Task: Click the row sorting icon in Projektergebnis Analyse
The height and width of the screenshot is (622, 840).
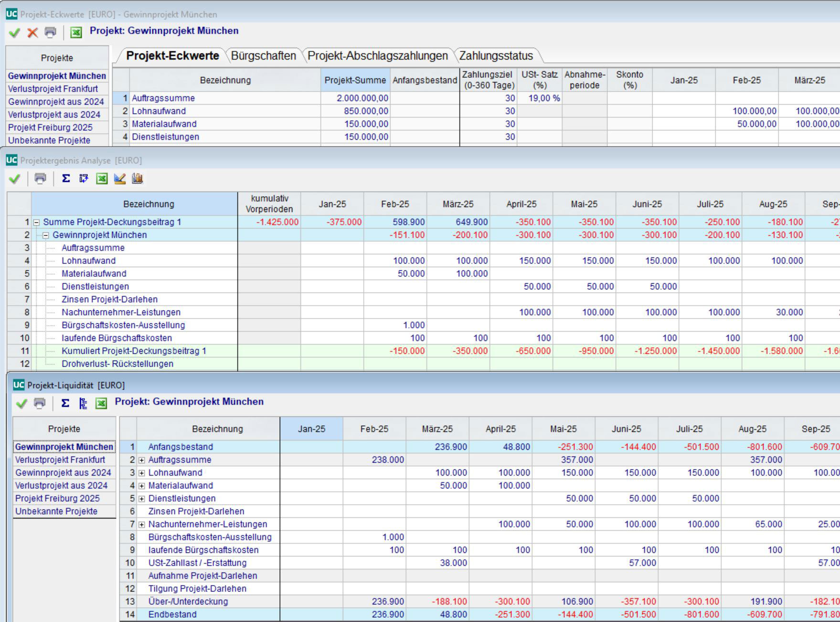Action: (84, 179)
